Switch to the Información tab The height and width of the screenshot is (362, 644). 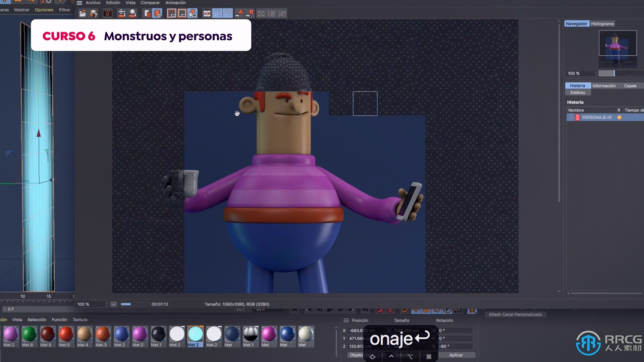coord(604,86)
